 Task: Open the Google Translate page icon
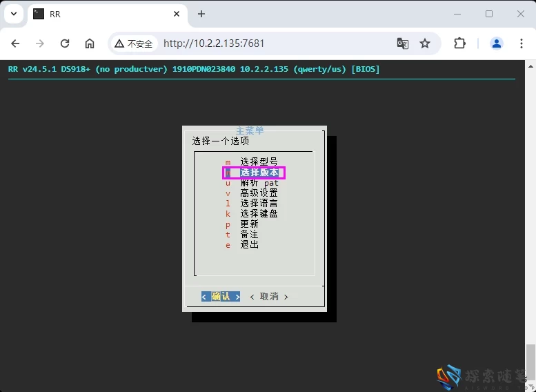[x=402, y=43]
